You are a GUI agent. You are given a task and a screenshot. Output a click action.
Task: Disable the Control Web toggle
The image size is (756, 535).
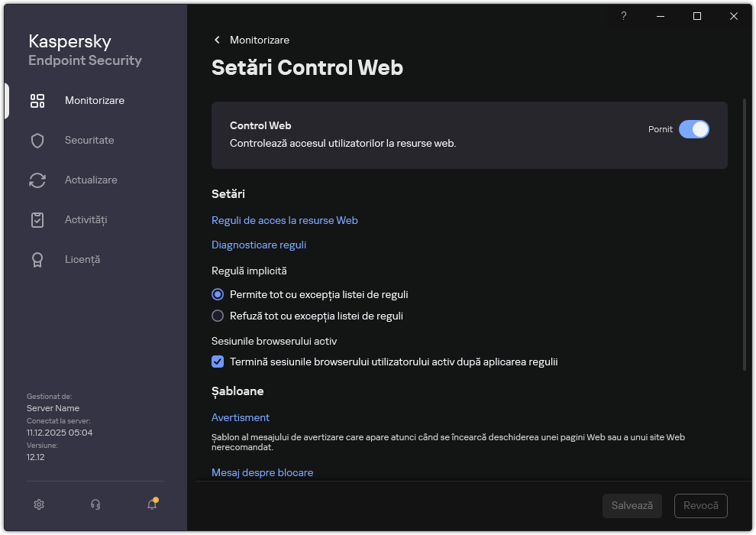[694, 129]
